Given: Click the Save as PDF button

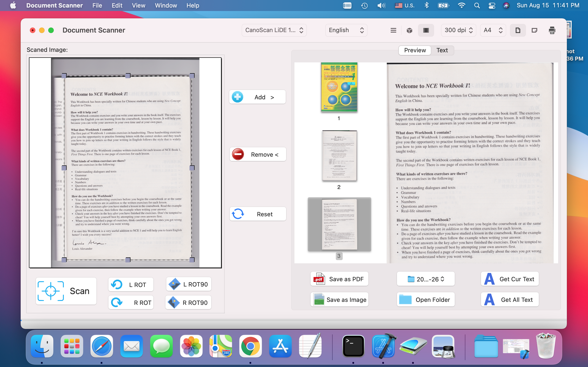Looking at the screenshot, I should click(x=339, y=279).
